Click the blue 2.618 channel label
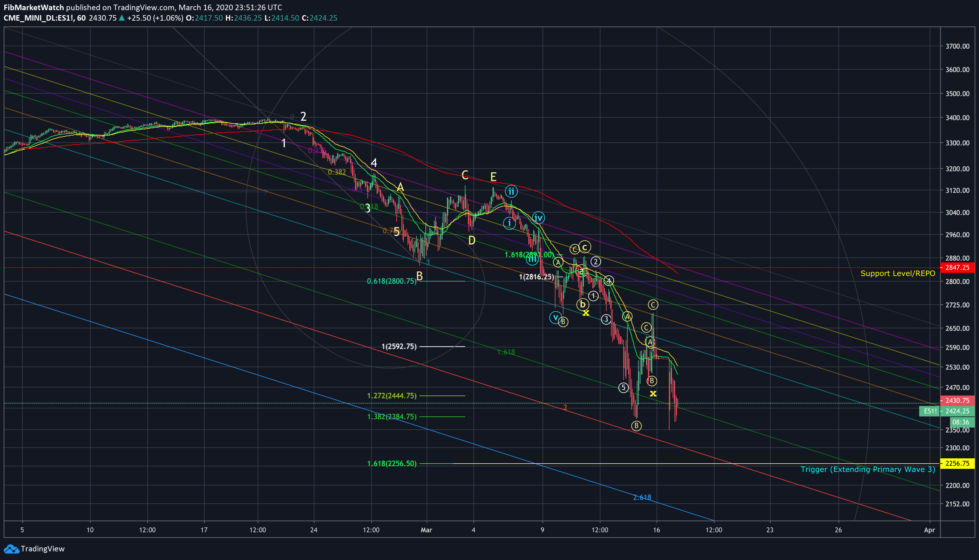 coord(642,498)
